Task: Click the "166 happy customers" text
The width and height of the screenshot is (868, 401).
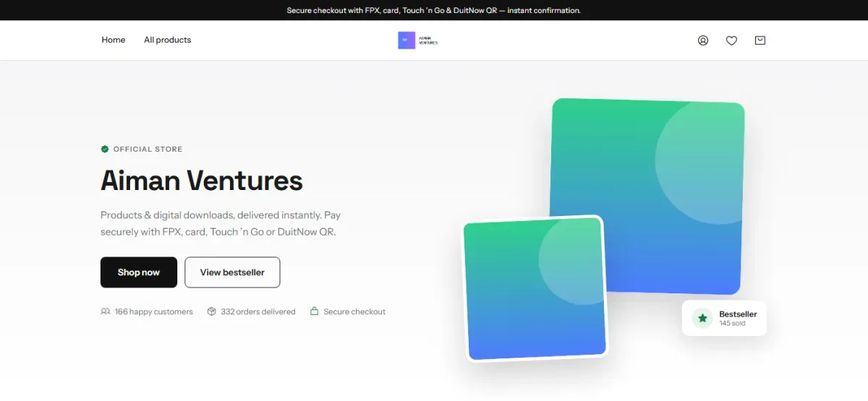Action: point(153,311)
